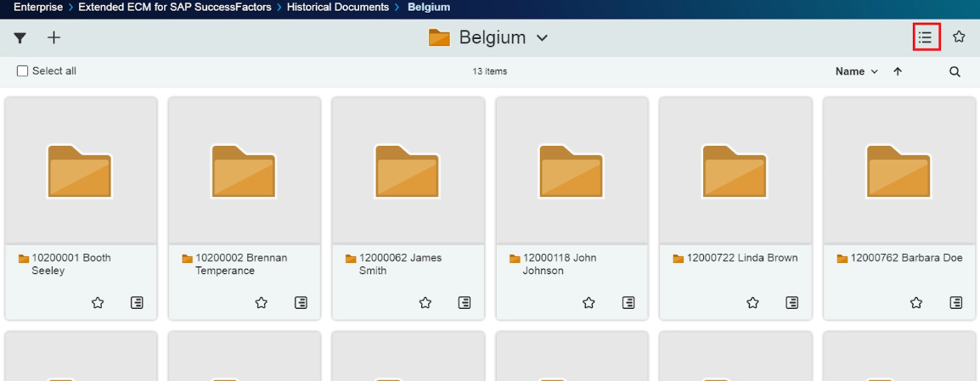This screenshot has height=381, width=980.
Task: Open the Name sort dropdown
Action: point(856,72)
